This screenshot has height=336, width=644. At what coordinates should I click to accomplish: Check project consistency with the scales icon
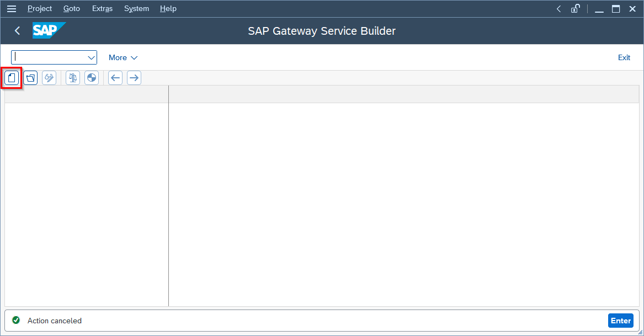72,77
